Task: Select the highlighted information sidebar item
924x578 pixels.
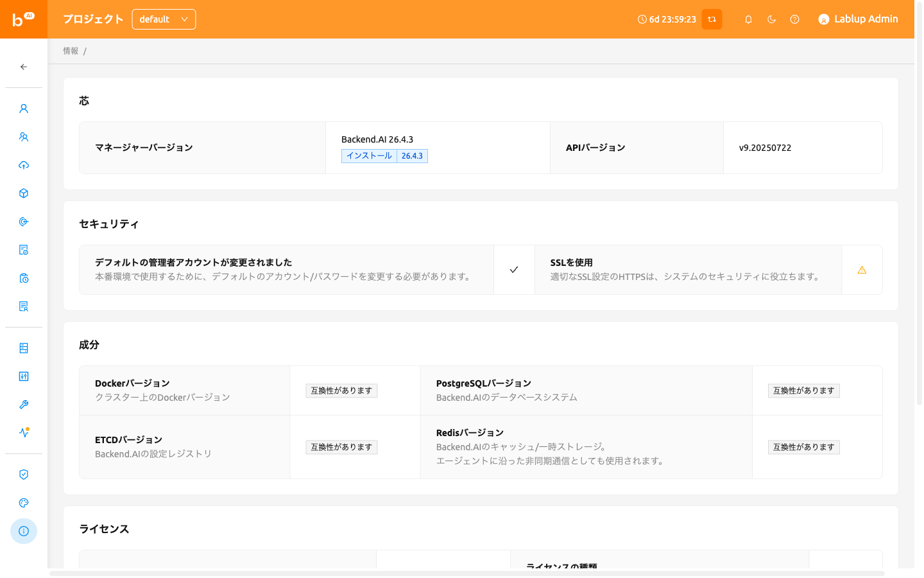Action: pos(24,531)
